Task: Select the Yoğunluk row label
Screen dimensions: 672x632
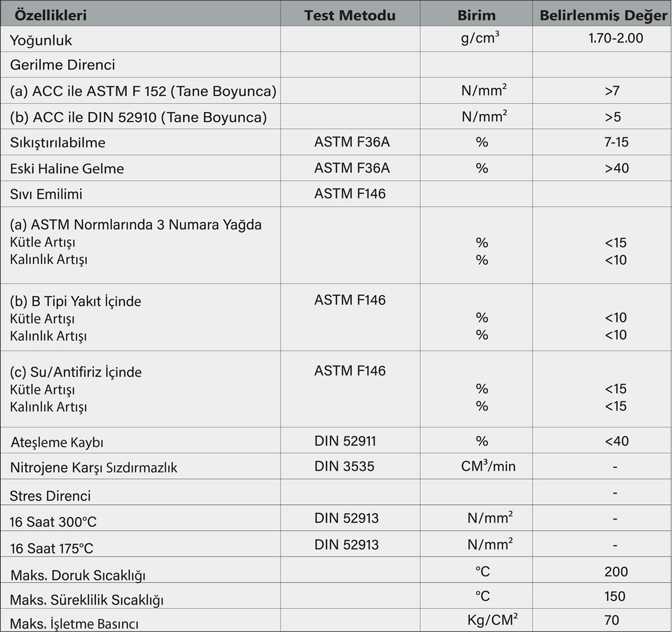Action: point(41,40)
